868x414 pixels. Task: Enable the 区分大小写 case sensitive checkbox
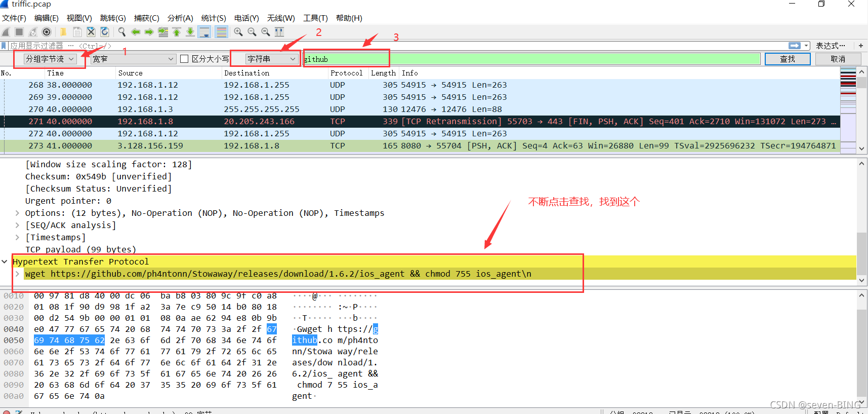(185, 59)
